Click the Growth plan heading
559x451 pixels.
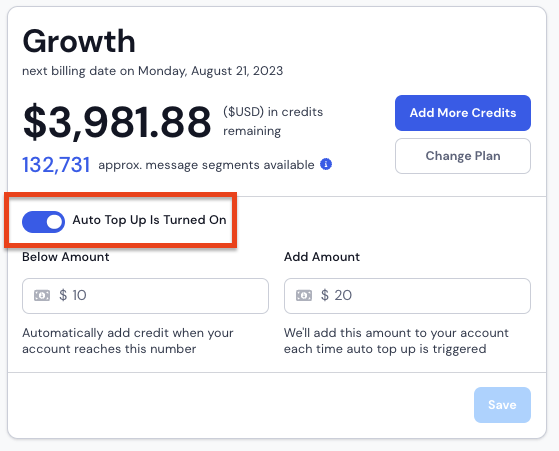[79, 42]
